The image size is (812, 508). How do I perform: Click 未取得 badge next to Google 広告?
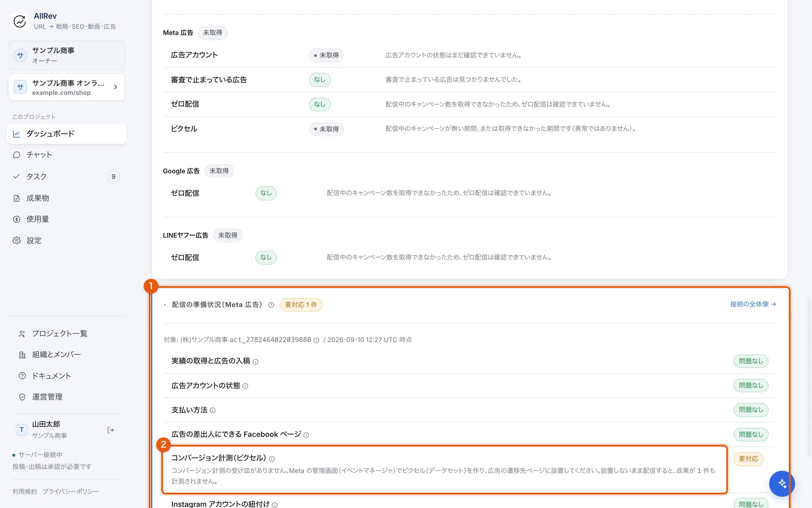[x=219, y=171]
